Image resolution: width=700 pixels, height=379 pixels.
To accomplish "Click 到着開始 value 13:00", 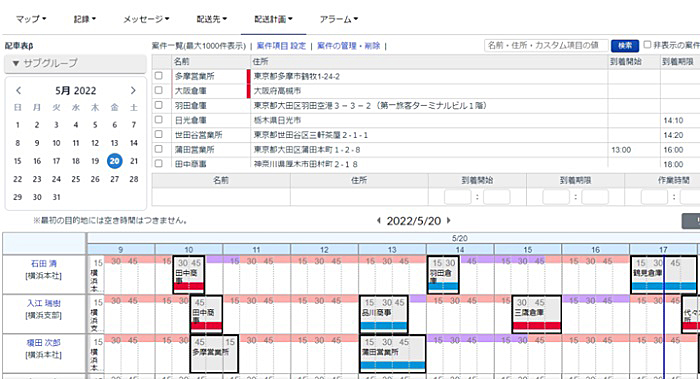I will click(621, 150).
